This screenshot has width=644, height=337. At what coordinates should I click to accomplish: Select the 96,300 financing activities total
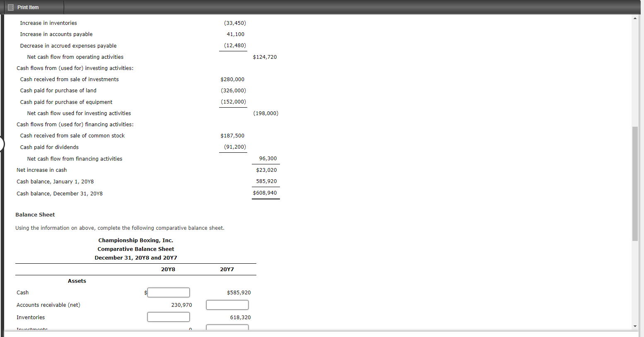point(268,159)
